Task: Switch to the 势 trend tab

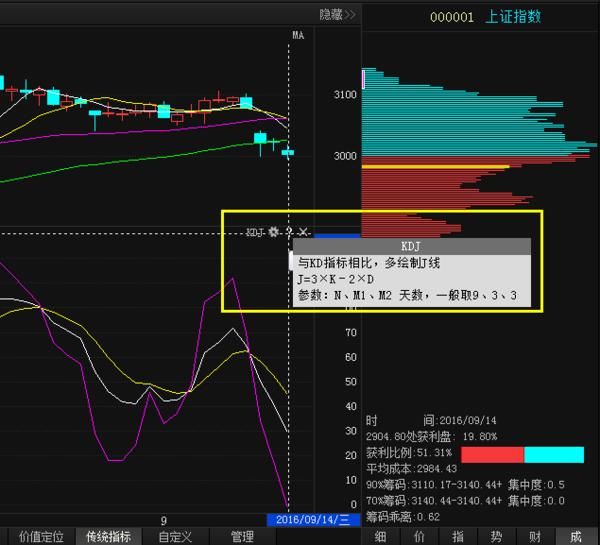Action: point(497,537)
